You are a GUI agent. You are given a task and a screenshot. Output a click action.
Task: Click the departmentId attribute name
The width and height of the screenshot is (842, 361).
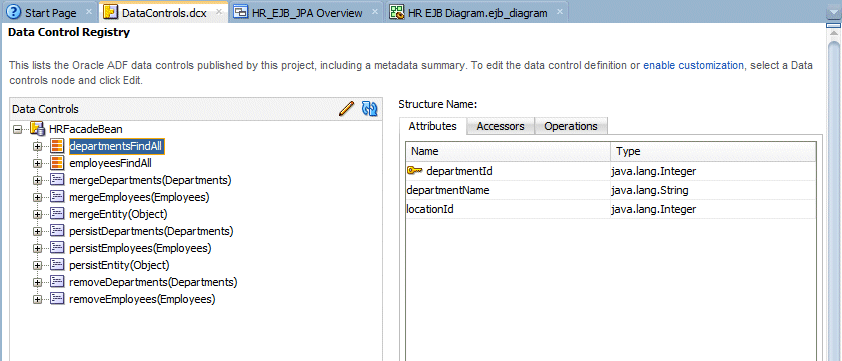pos(459,171)
